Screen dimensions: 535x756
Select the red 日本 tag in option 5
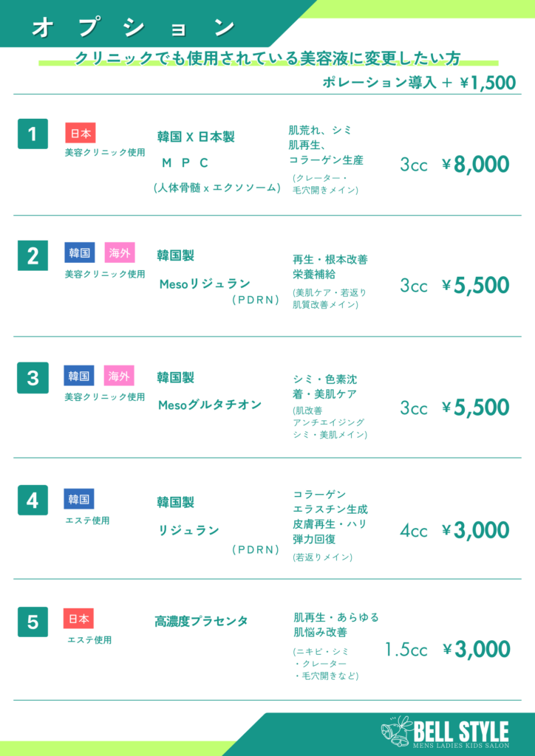pos(79,619)
